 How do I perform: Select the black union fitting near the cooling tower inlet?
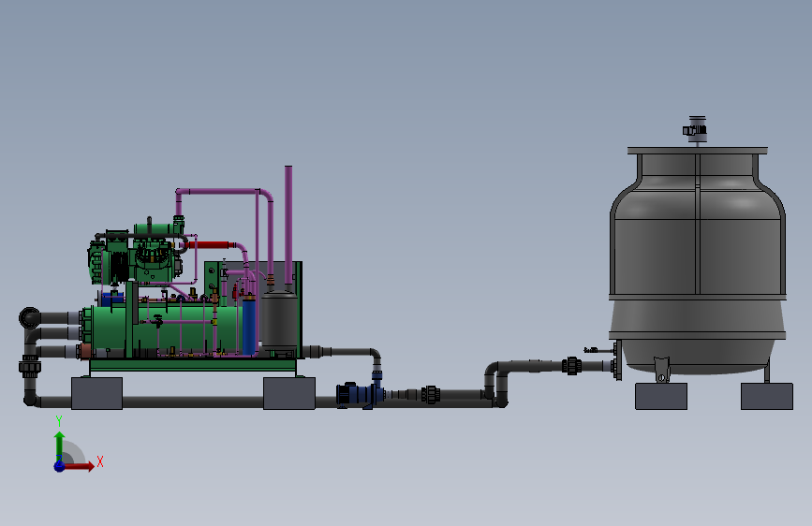(571, 366)
